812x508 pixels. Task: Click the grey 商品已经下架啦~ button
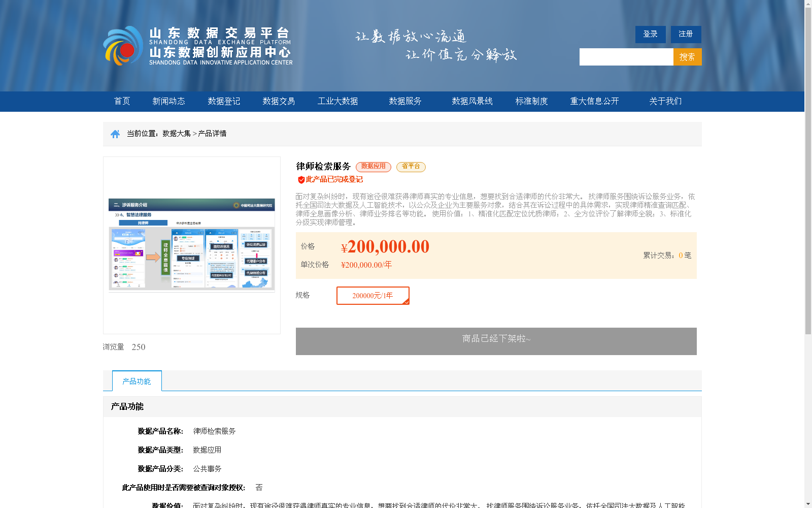click(x=496, y=341)
